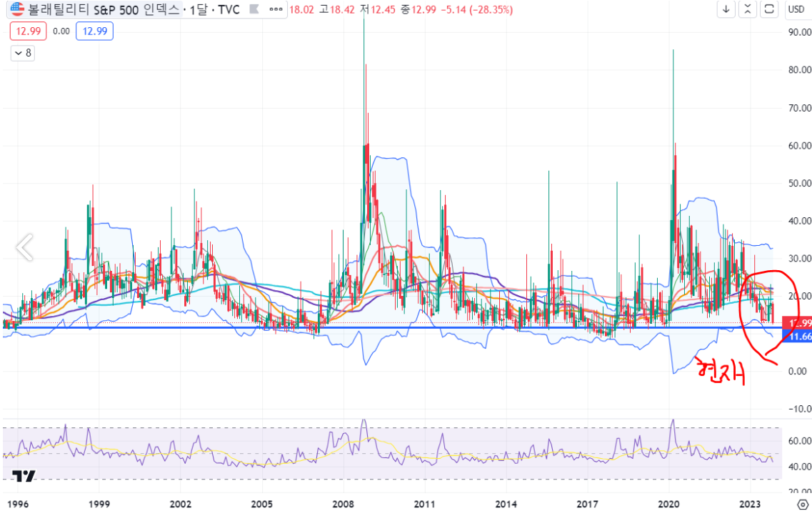This screenshot has width=812, height=511.
Task: Click the 90.00 price axis label
Action: [x=800, y=32]
